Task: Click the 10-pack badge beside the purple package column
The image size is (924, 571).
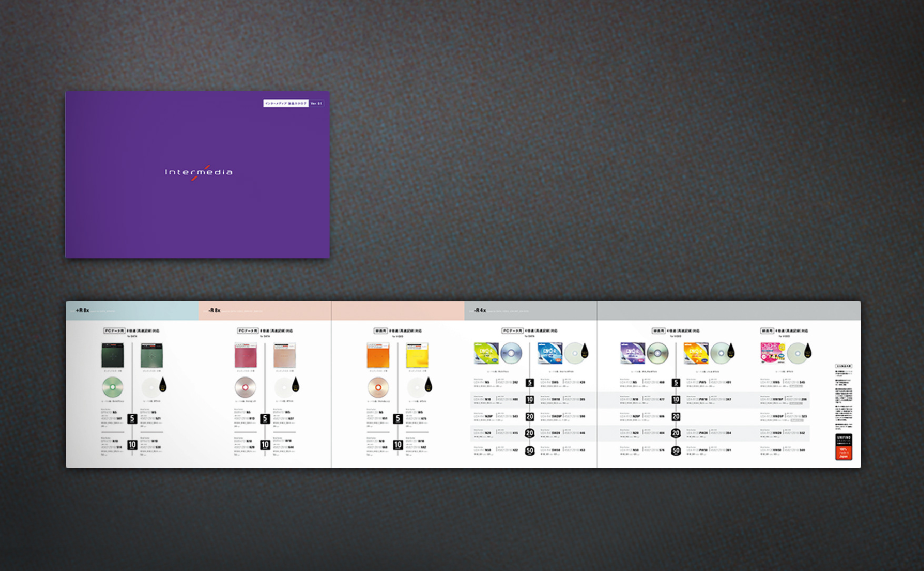Action: pos(676,399)
